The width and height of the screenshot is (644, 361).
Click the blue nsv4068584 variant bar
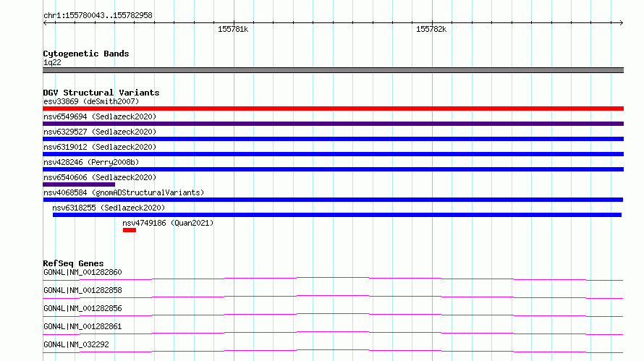click(x=333, y=200)
